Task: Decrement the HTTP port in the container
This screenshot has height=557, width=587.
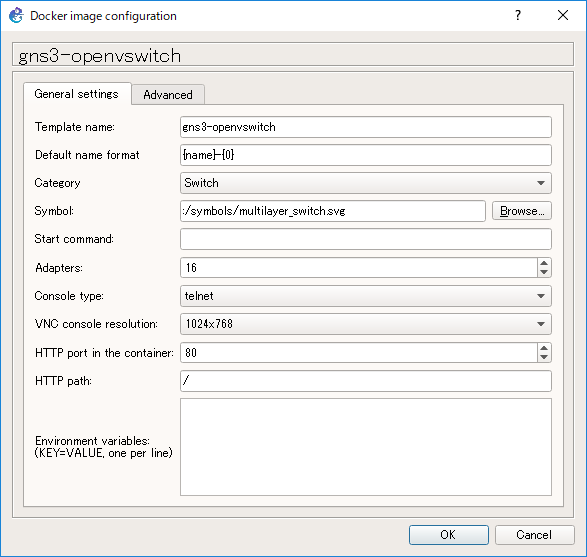Action: [x=544, y=357]
